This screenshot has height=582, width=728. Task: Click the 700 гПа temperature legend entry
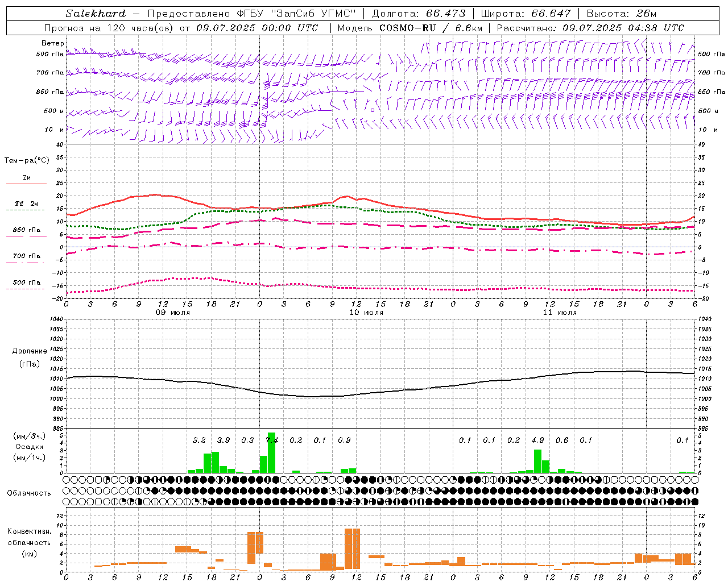pos(27,256)
